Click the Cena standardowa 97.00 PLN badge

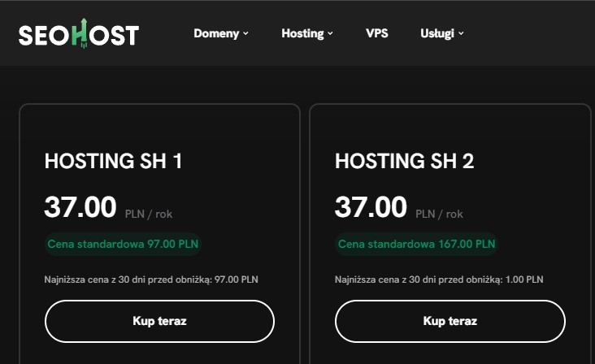(x=124, y=244)
